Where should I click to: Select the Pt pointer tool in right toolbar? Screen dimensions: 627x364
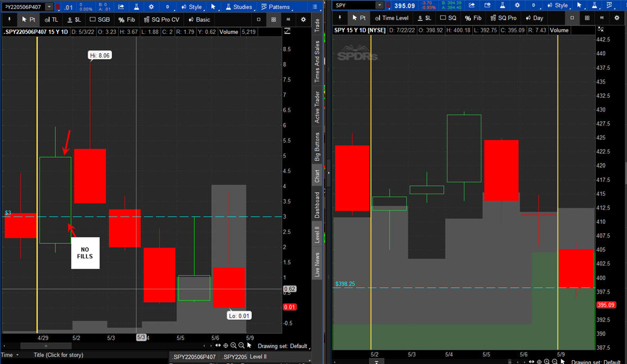point(359,17)
